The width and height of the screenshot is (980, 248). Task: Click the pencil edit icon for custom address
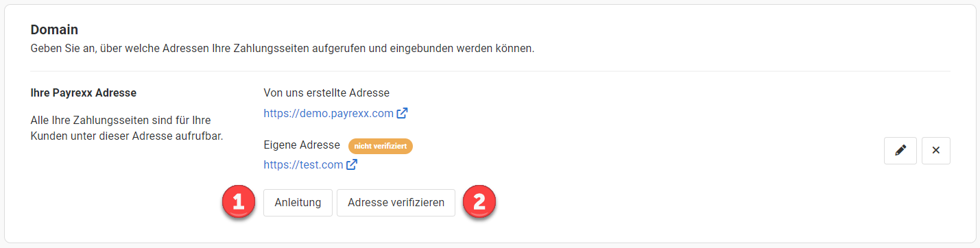pos(900,151)
